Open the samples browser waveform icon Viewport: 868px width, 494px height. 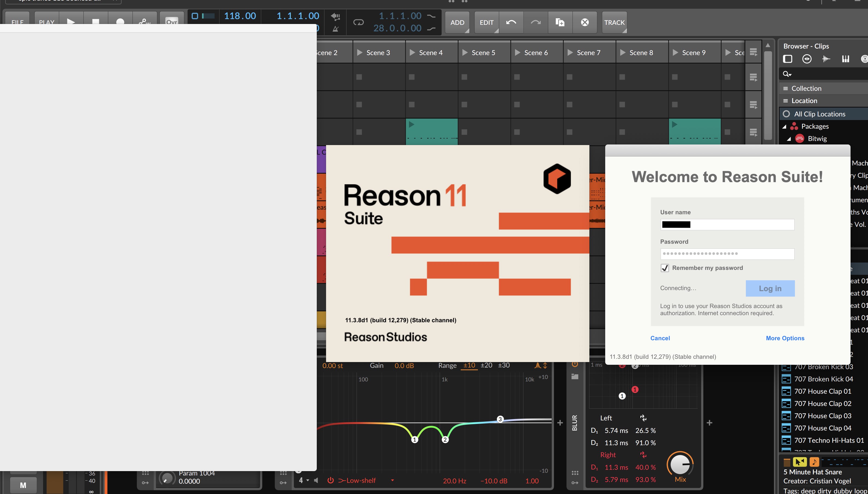point(826,59)
